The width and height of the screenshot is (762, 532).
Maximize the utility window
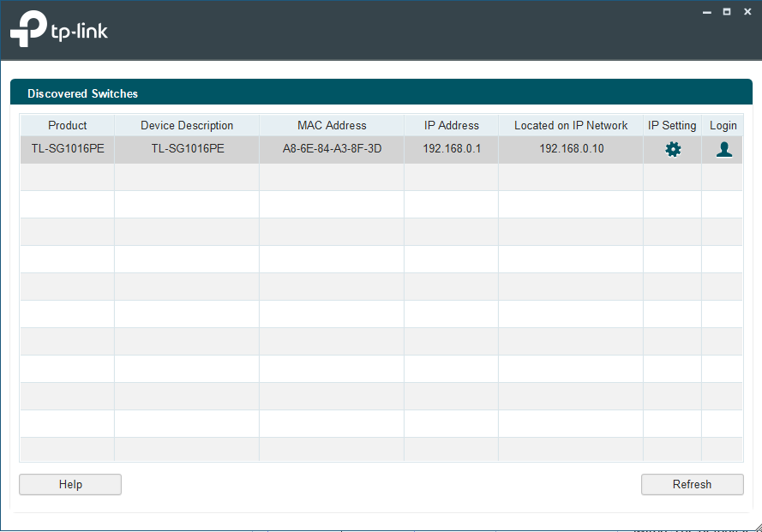click(x=727, y=12)
